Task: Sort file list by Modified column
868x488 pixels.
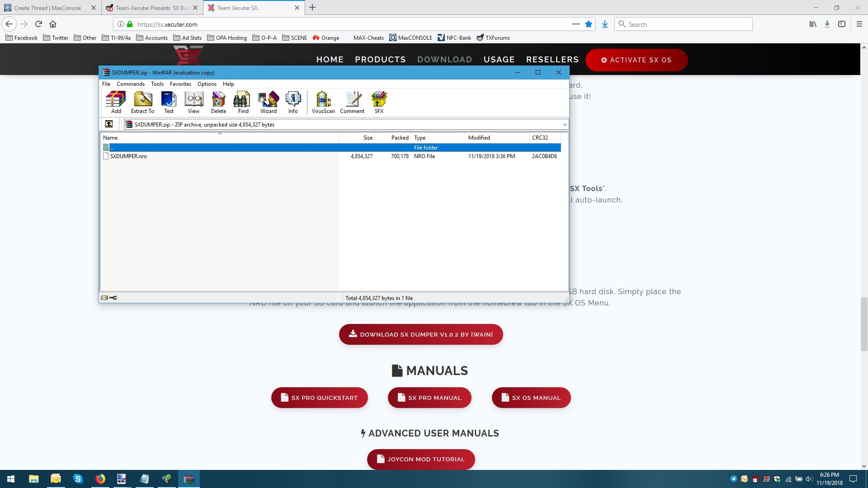Action: [x=497, y=137]
